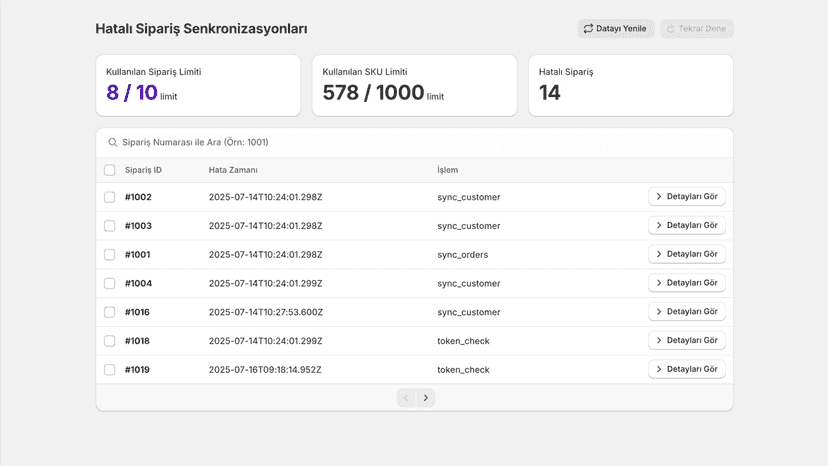Check the box for order #1004
Viewport: 828px width, 466px height.
tap(109, 283)
